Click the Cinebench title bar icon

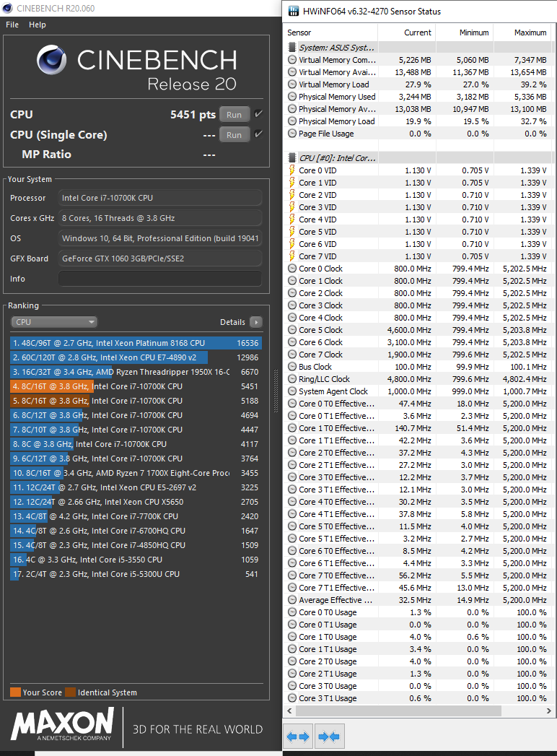(7, 8)
